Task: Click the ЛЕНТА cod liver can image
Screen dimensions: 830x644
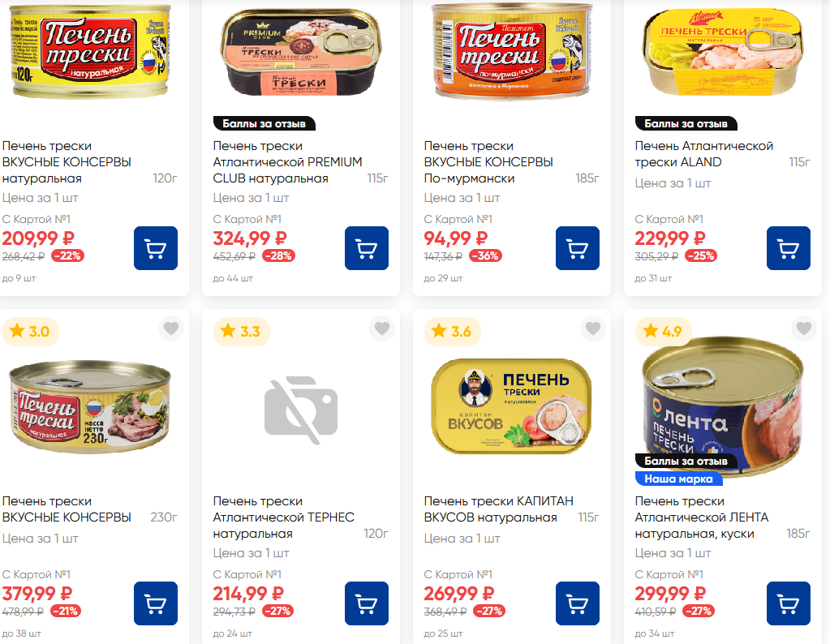Action: (x=723, y=406)
